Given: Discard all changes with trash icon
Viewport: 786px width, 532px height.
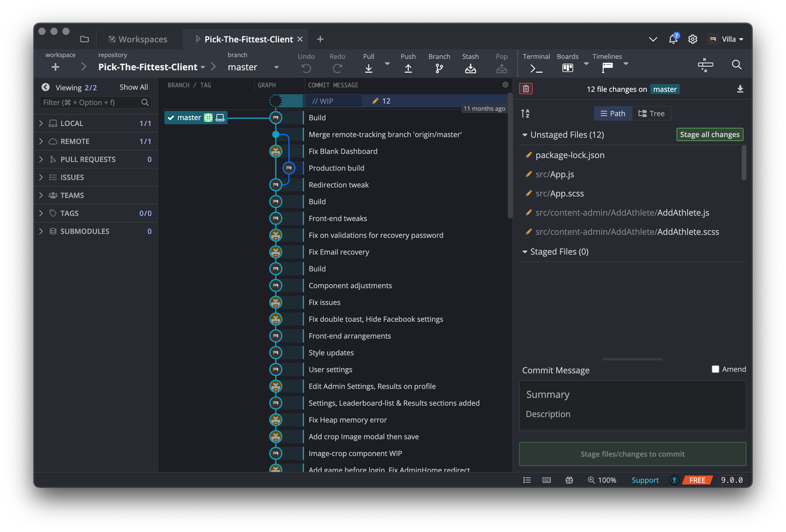Looking at the screenshot, I should (526, 89).
